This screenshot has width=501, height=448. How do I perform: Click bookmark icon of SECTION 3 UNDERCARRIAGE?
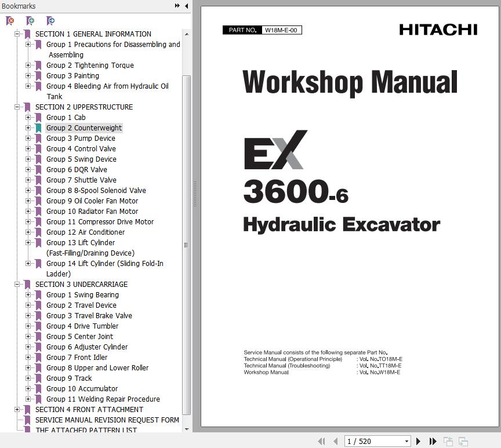point(27,285)
